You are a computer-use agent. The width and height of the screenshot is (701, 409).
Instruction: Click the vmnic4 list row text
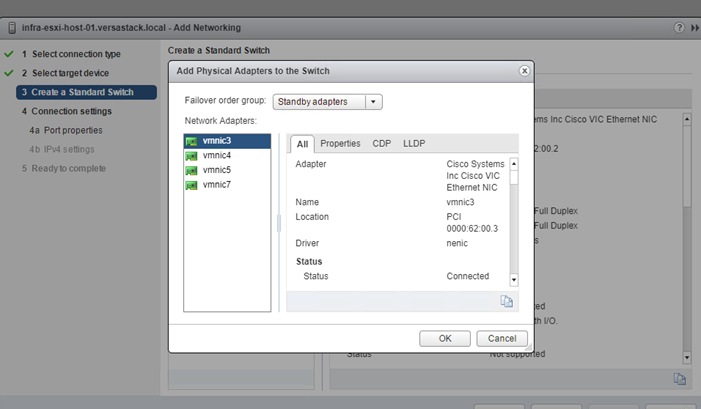pyautogui.click(x=217, y=156)
